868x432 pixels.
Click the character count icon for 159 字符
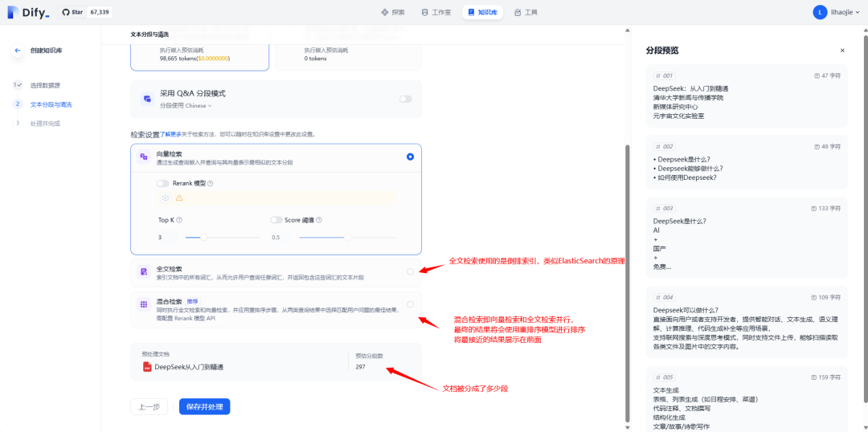point(813,377)
